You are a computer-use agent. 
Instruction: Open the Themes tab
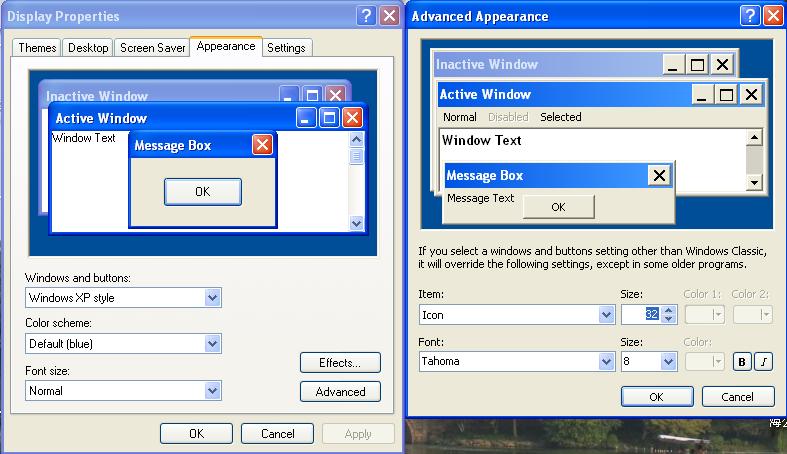click(37, 48)
